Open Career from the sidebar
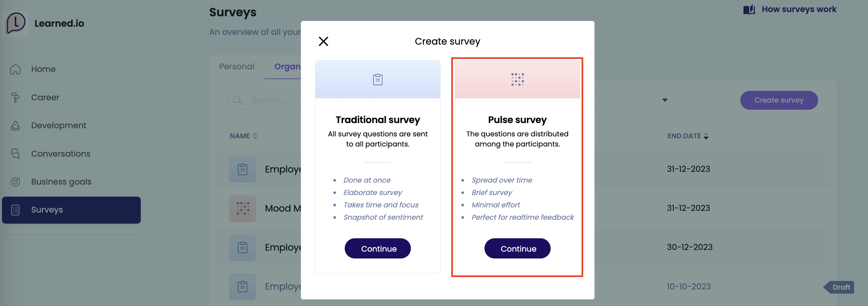The image size is (868, 306). (45, 97)
